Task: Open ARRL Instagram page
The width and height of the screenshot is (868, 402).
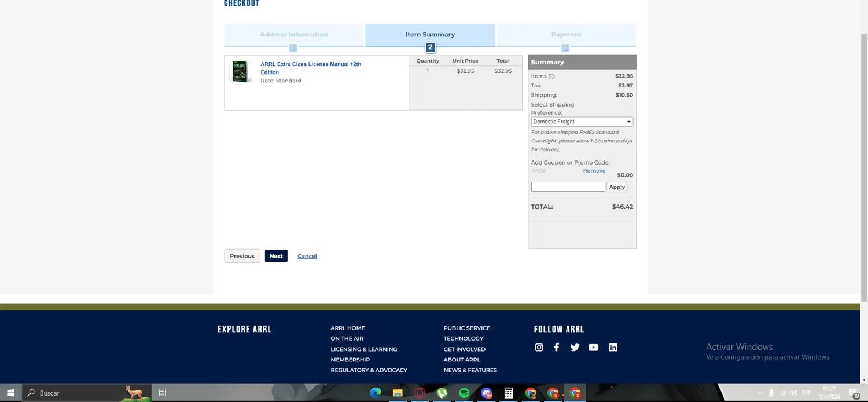Action: pos(539,348)
